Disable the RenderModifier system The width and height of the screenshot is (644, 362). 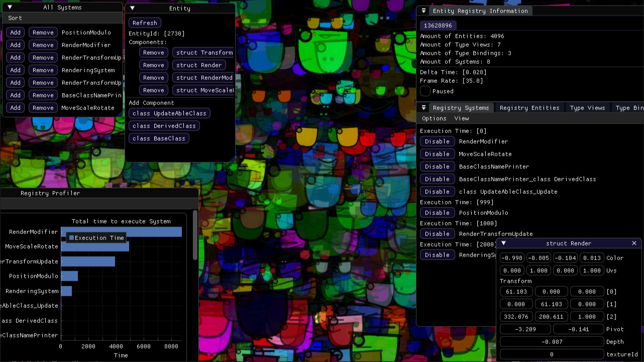[x=438, y=141]
